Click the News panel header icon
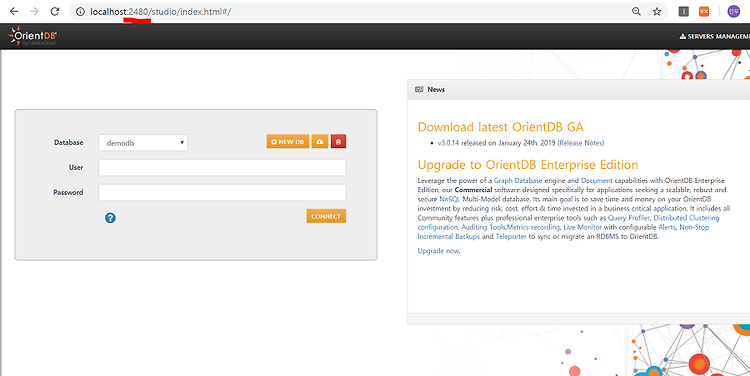The image size is (750, 376). (x=419, y=89)
